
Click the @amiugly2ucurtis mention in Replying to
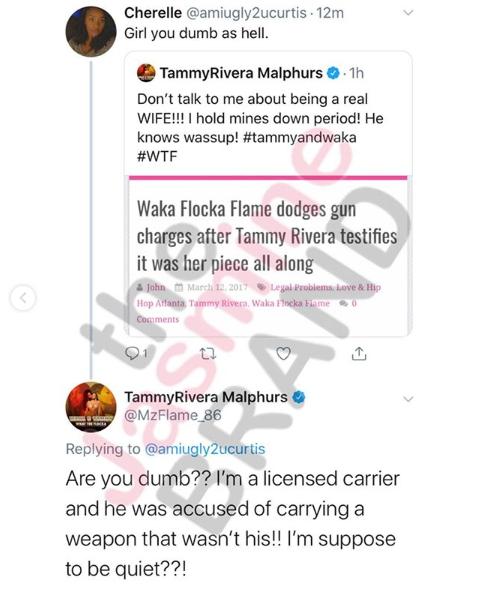[205, 449]
